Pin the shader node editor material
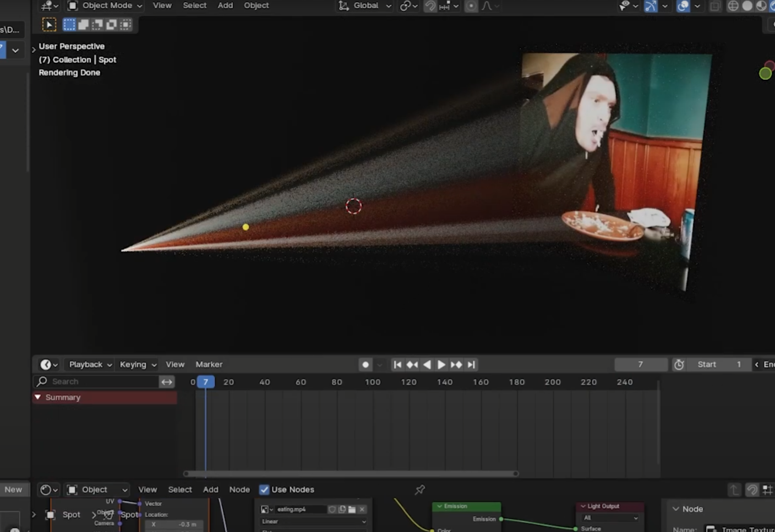The height and width of the screenshot is (532, 775). [x=420, y=490]
